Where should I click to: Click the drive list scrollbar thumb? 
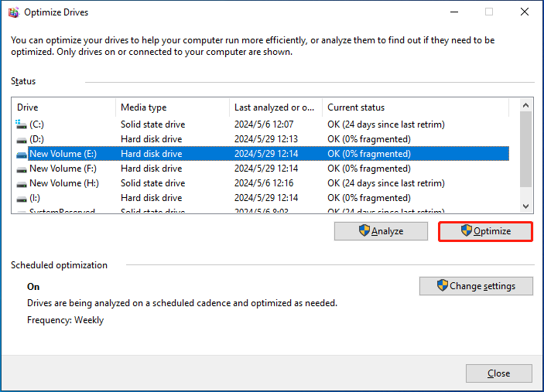click(x=525, y=149)
